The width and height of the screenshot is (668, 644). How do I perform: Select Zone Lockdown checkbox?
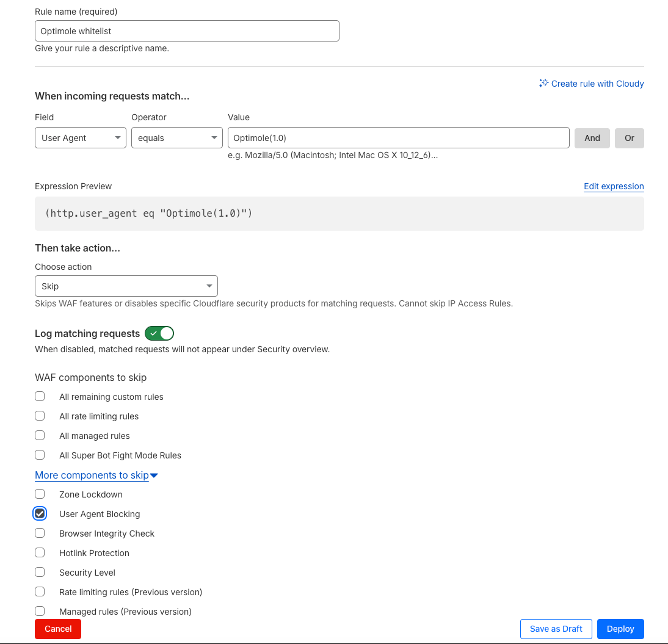(x=40, y=494)
